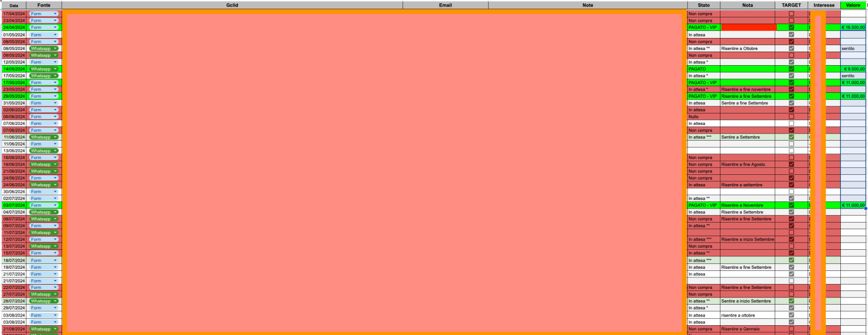Toggle TARGET checkbox beside Risentire a Gennaio

pos(791,329)
